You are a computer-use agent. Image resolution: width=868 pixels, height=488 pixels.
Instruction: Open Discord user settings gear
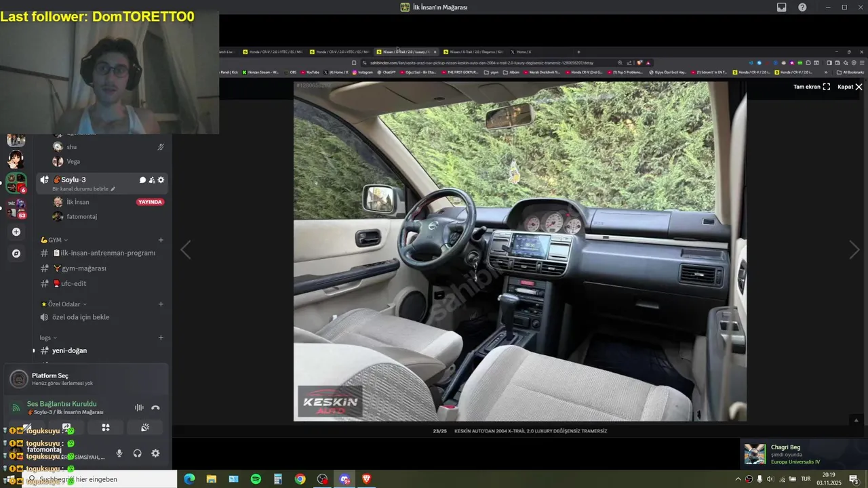155,453
